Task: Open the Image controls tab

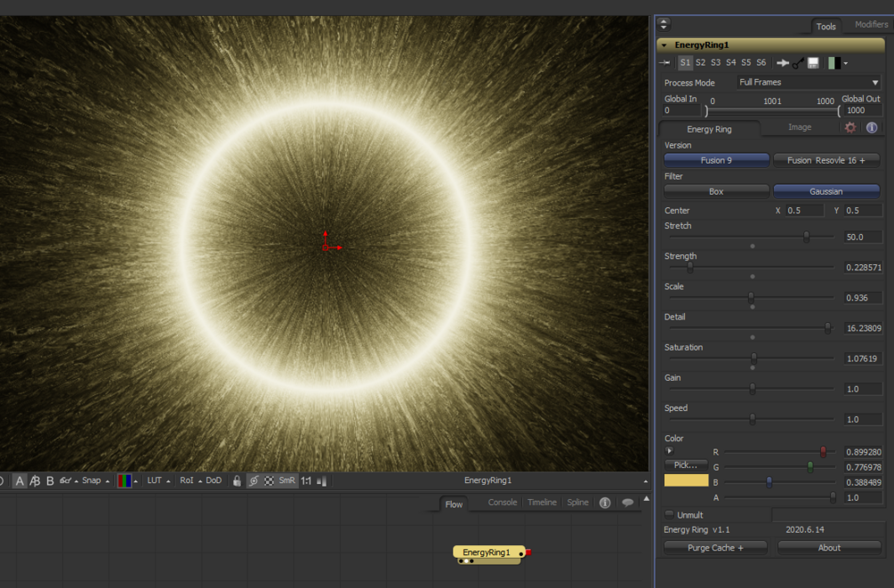Action: [x=800, y=127]
